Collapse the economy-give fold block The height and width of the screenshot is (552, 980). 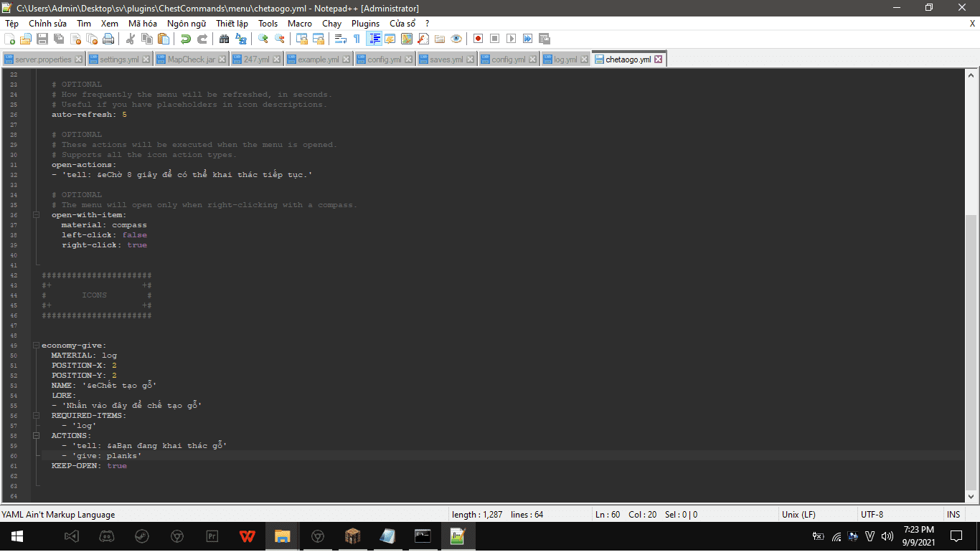tap(36, 346)
